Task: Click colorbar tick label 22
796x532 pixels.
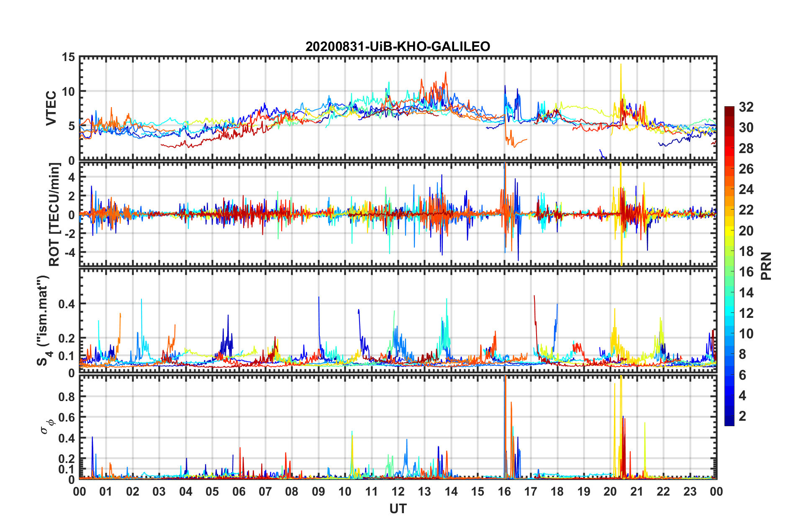Action: (x=746, y=210)
